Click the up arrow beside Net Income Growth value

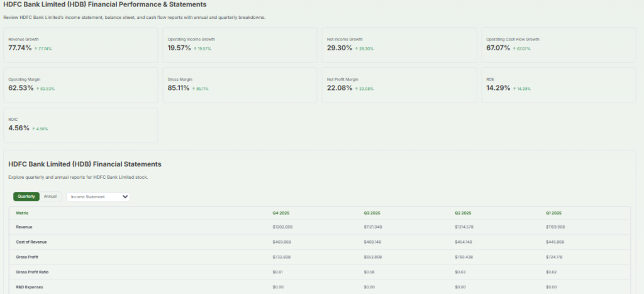tap(356, 48)
